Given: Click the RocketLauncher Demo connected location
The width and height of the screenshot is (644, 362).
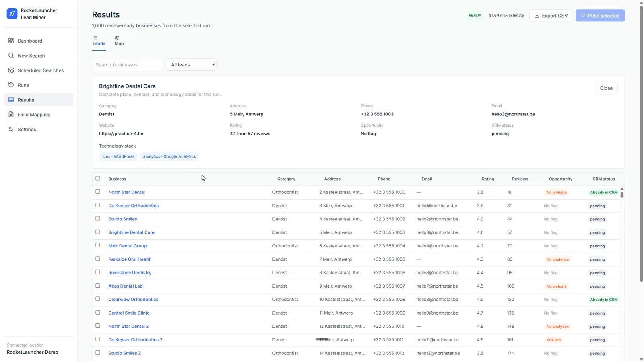Looking at the screenshot, I should tap(32, 352).
